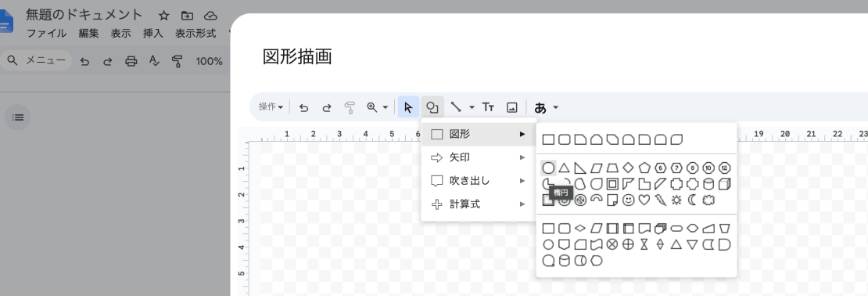Open the 編集 menu in Docs

[x=88, y=33]
